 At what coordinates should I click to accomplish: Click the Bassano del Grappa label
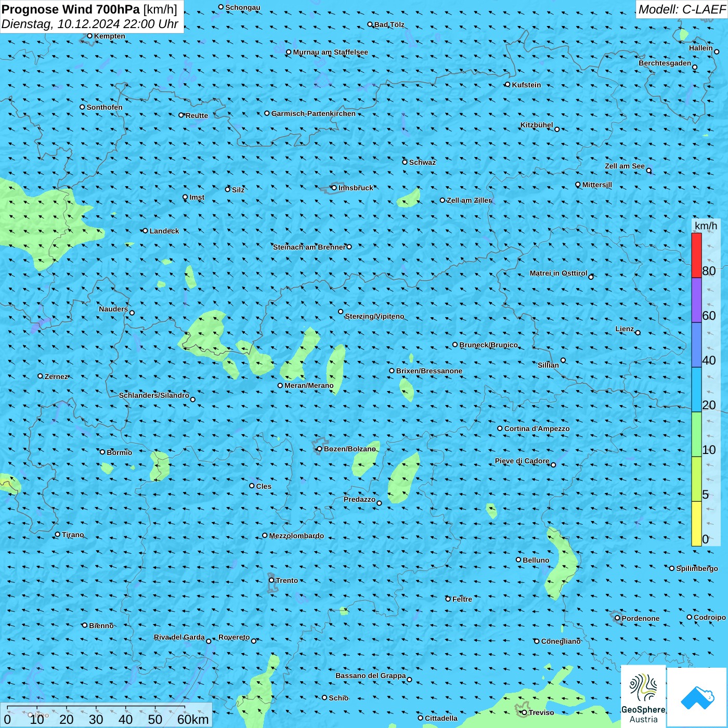(370, 675)
